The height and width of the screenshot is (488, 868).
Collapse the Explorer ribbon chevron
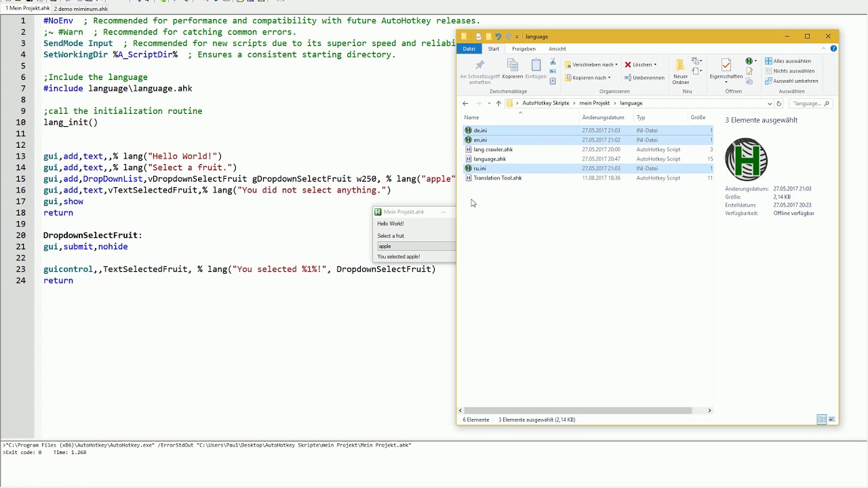[x=824, y=49]
